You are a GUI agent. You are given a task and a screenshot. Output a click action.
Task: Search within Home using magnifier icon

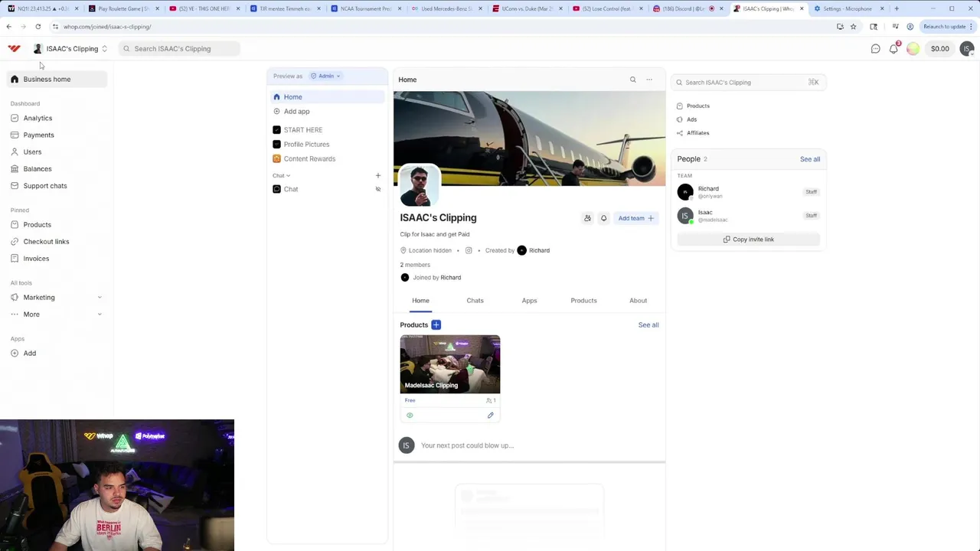(632, 80)
